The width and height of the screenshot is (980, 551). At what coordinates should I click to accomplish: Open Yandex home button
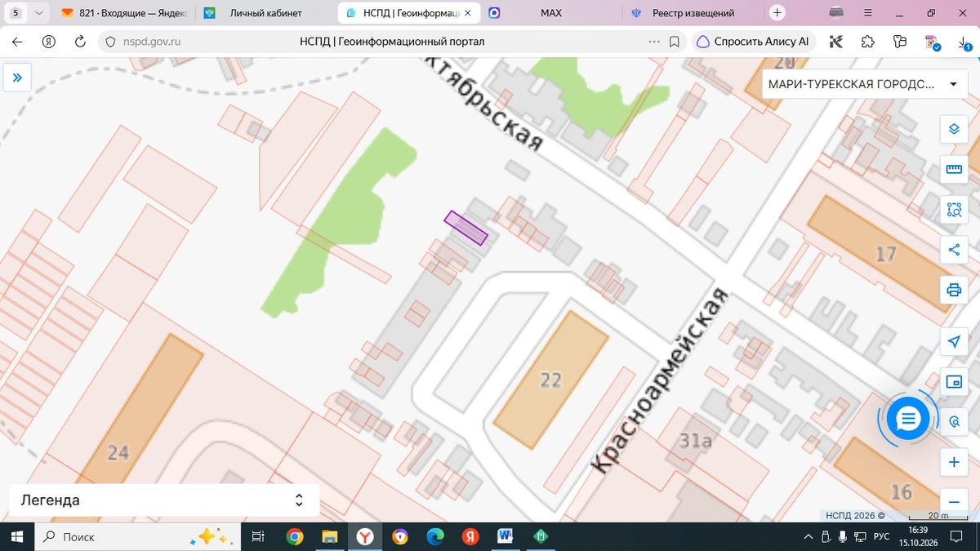[x=48, y=42]
